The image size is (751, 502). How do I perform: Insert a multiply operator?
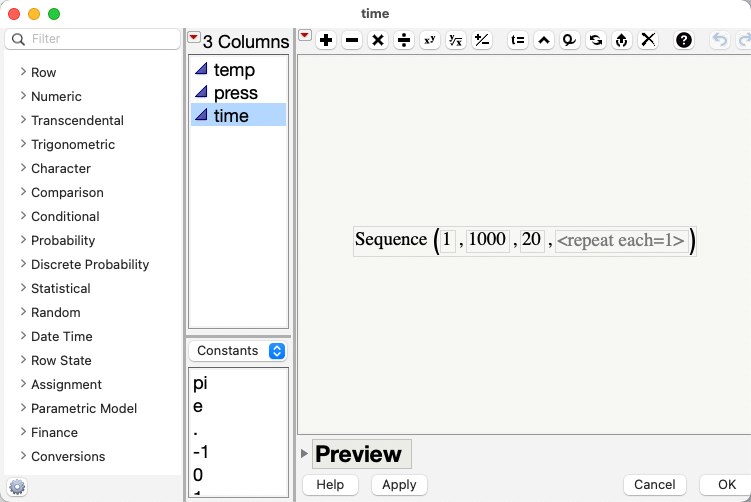click(x=378, y=40)
